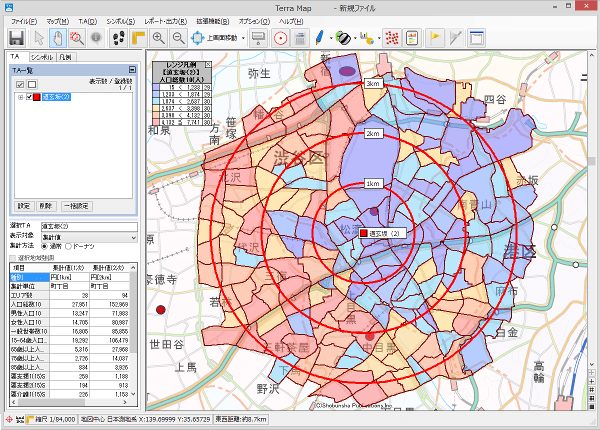
Task: Select the hand pan tool
Action: (57, 38)
